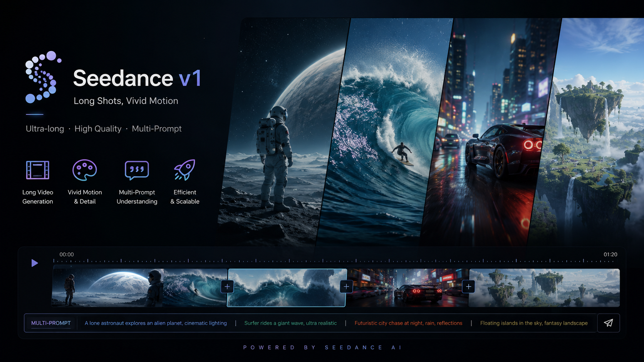This screenshot has width=644, height=362.
Task: Select the surfer giant wave prompt
Action: pyautogui.click(x=290, y=323)
